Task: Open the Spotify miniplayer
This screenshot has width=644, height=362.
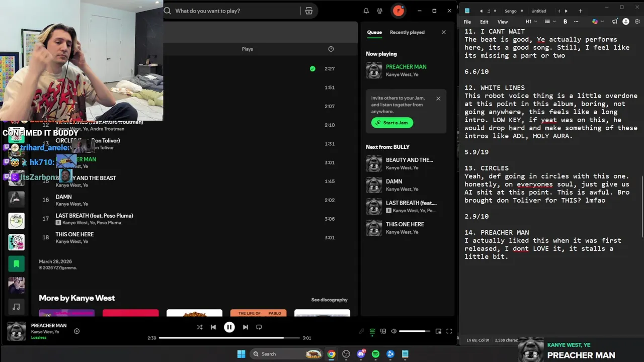Action: [x=438, y=331]
